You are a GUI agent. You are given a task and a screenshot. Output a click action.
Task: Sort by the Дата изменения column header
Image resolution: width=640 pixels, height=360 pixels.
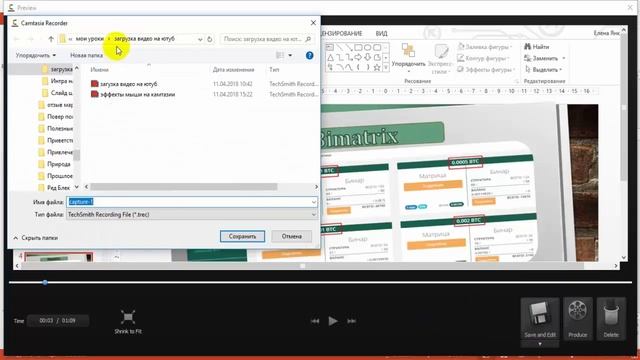click(233, 70)
